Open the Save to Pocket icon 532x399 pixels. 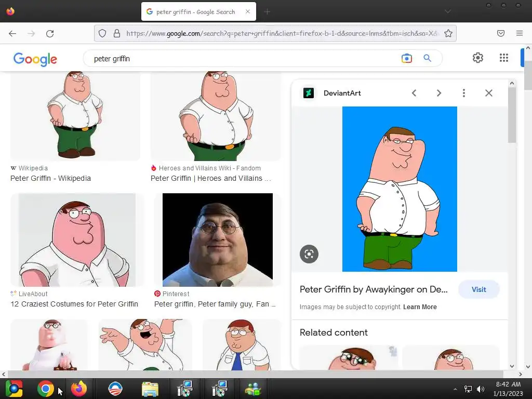[501, 33]
